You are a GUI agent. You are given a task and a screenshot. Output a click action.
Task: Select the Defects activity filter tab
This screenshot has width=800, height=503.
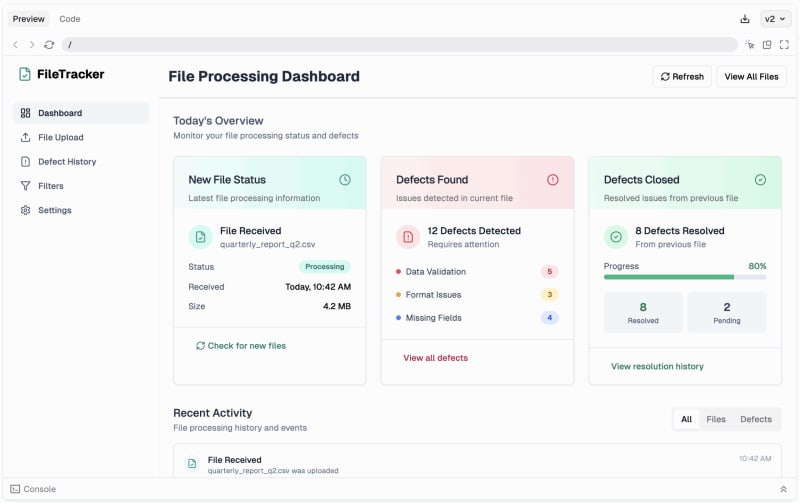point(756,419)
